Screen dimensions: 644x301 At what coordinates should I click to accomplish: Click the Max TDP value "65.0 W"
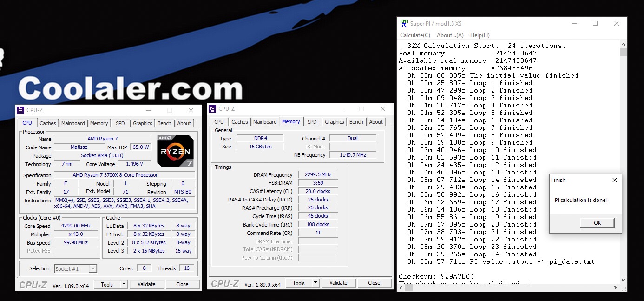(x=141, y=147)
